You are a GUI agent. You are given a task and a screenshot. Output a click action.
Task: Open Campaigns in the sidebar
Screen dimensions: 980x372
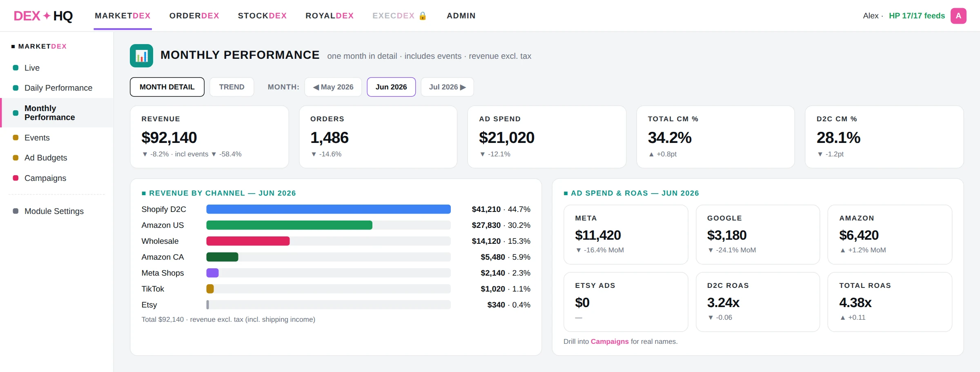(57, 178)
